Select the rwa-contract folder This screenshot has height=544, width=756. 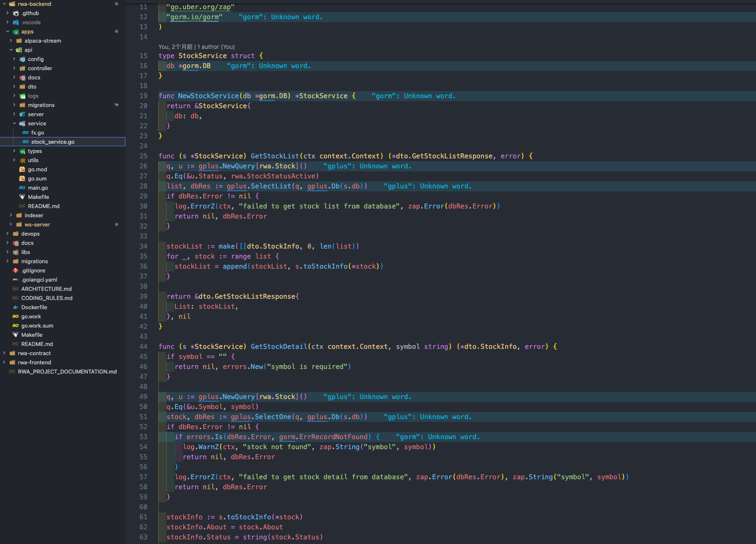[34, 353]
